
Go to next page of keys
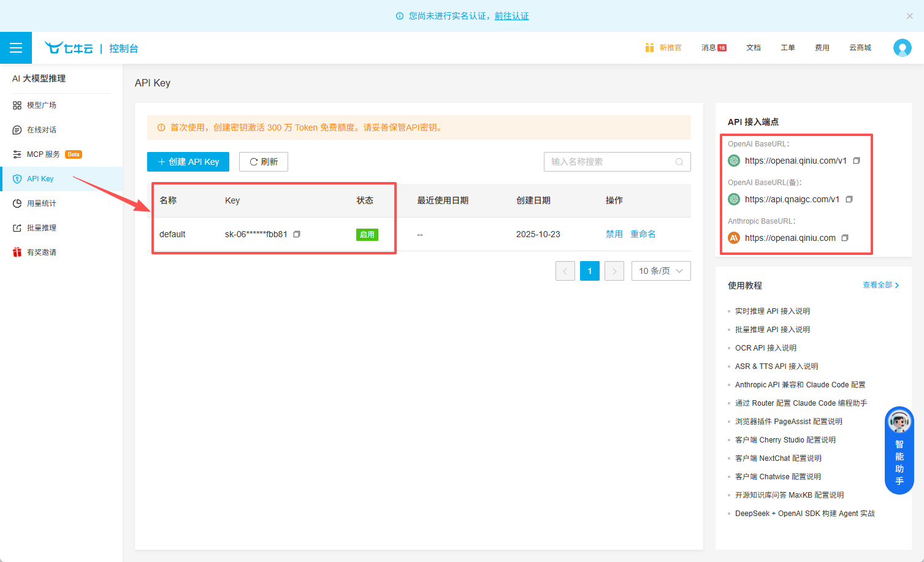[x=614, y=271]
